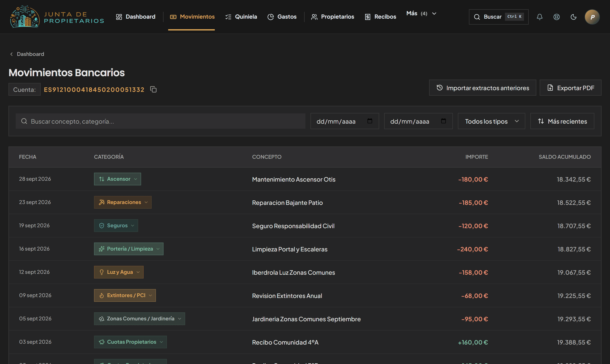Open the Todos los tipos dropdown
The height and width of the screenshot is (364, 610).
[x=491, y=121]
